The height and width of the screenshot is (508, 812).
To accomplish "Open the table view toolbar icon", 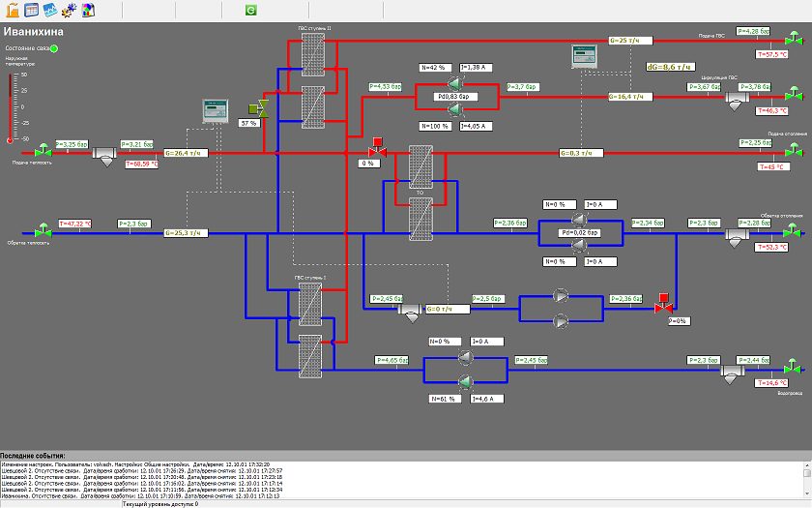I will (31, 11).
